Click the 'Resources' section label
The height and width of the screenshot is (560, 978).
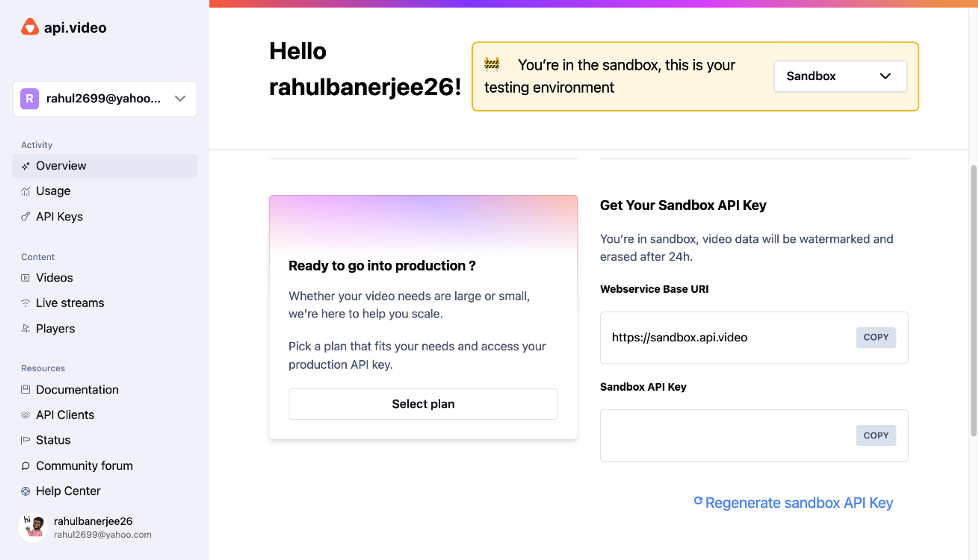tap(43, 369)
